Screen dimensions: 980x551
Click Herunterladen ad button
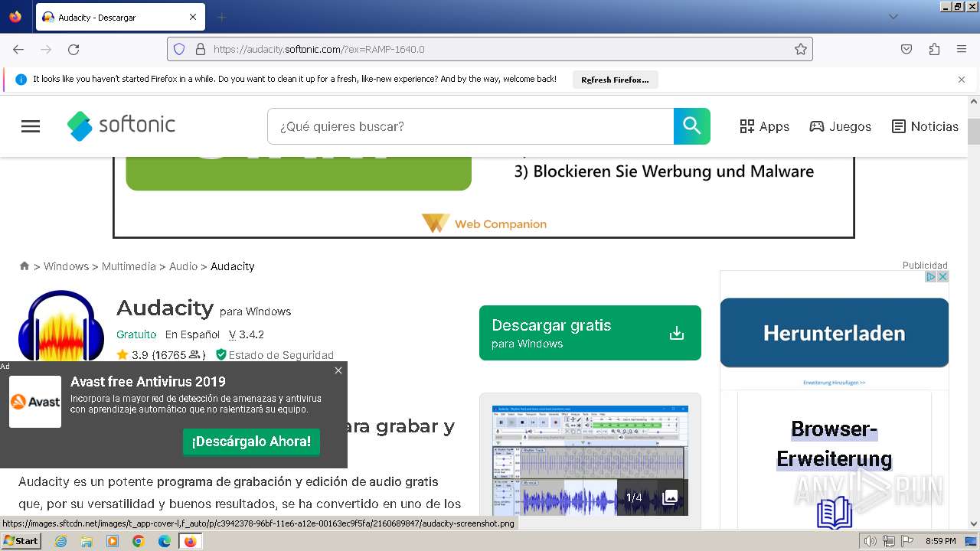coord(834,333)
